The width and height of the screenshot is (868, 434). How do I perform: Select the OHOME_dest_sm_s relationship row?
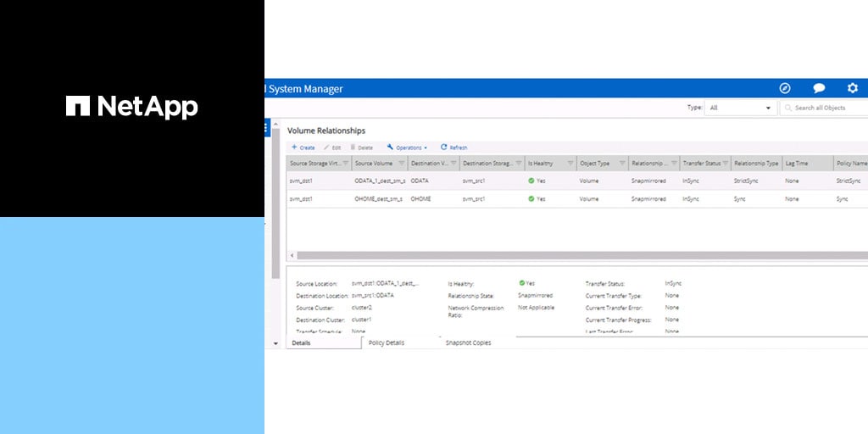(380, 199)
